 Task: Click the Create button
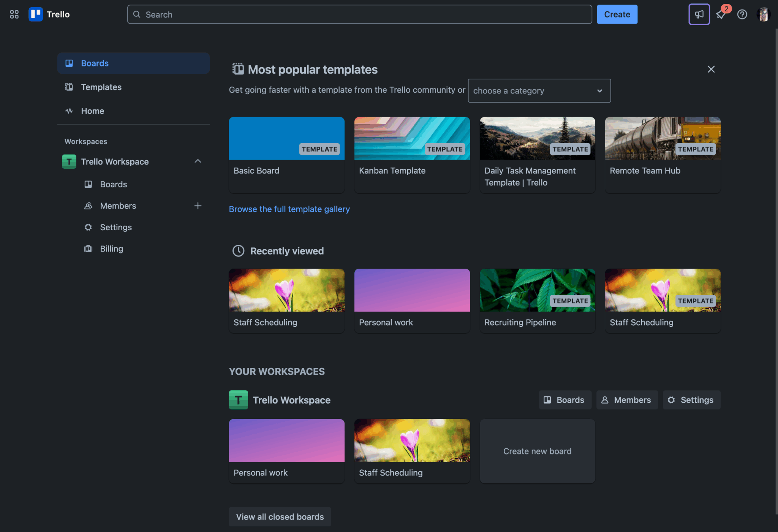pos(617,14)
